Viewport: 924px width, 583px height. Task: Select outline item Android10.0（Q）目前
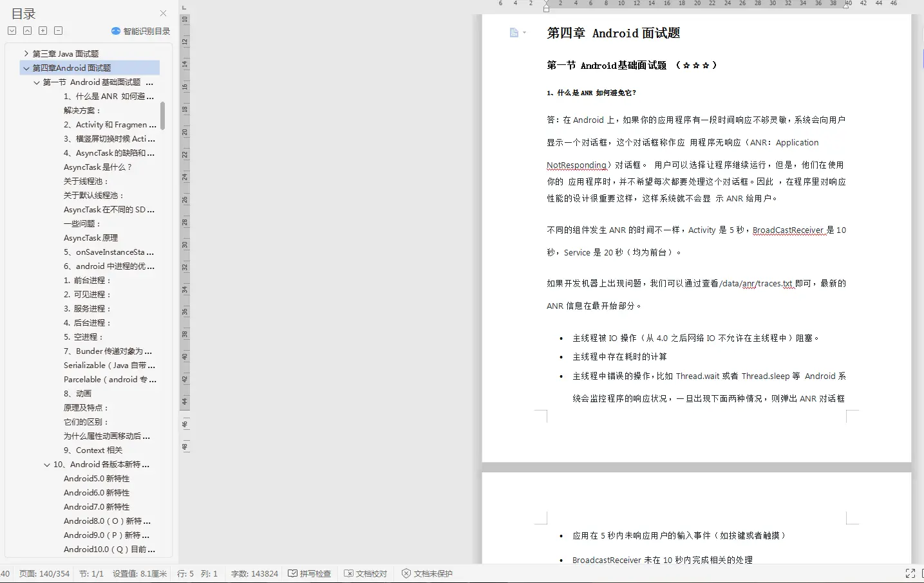109,550
